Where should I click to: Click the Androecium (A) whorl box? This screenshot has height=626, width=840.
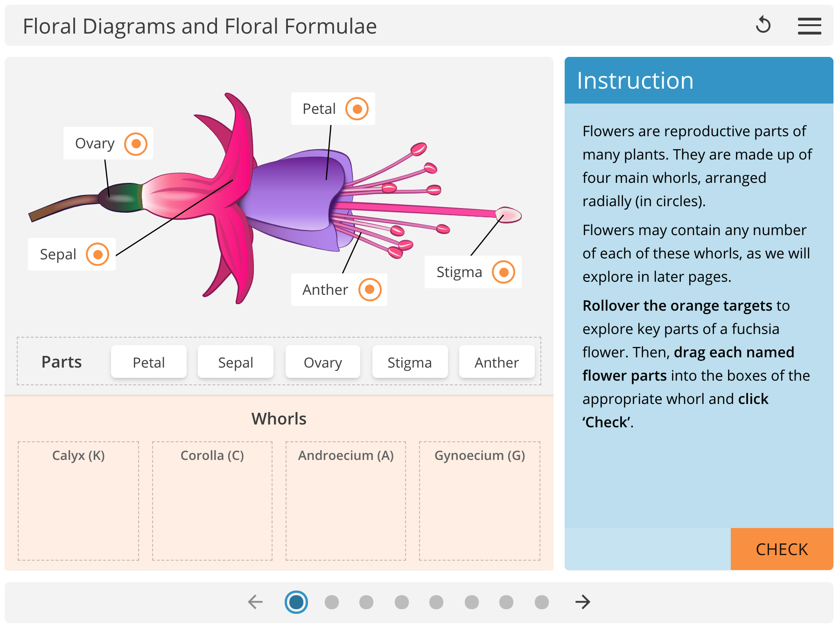[x=346, y=501]
